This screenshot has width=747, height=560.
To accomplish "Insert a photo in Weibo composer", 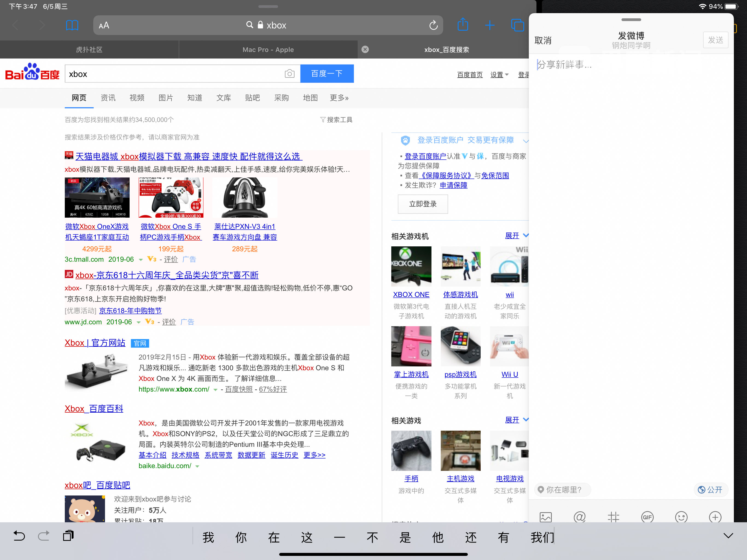I will 545,517.
